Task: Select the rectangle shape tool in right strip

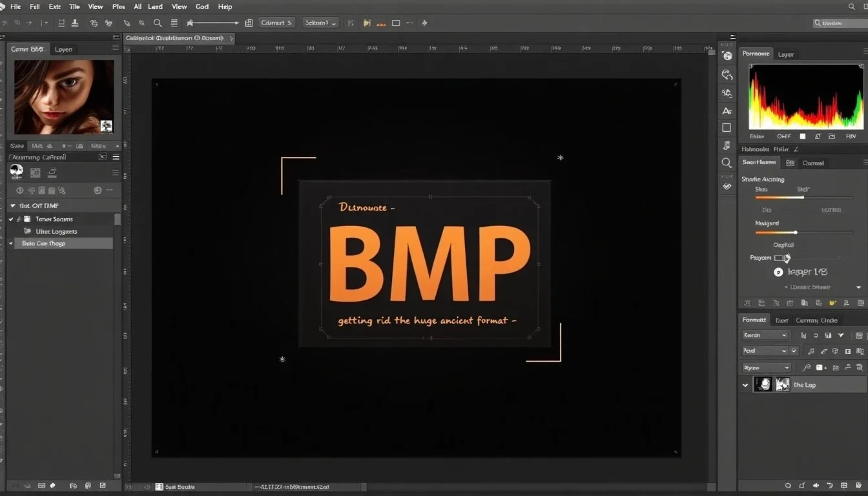Action: click(727, 128)
